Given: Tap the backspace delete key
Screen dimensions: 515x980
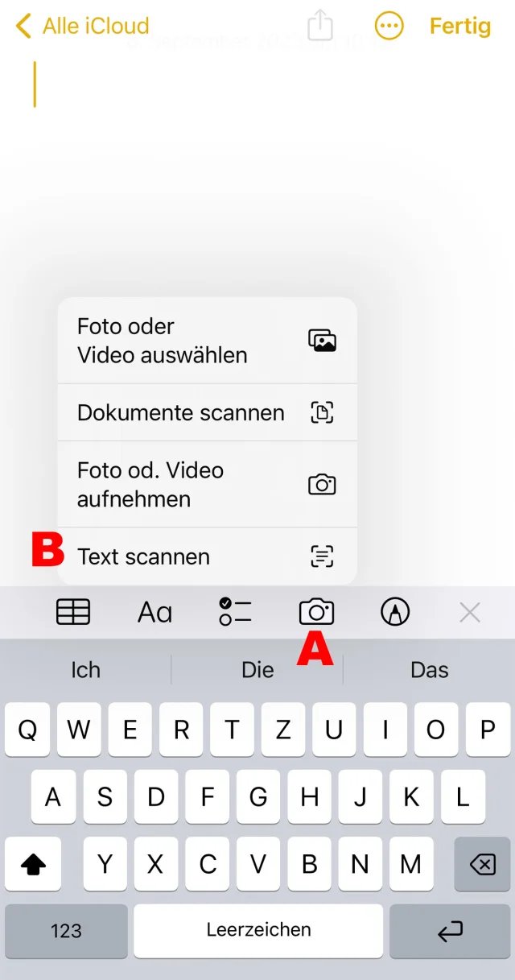Looking at the screenshot, I should click(x=482, y=864).
